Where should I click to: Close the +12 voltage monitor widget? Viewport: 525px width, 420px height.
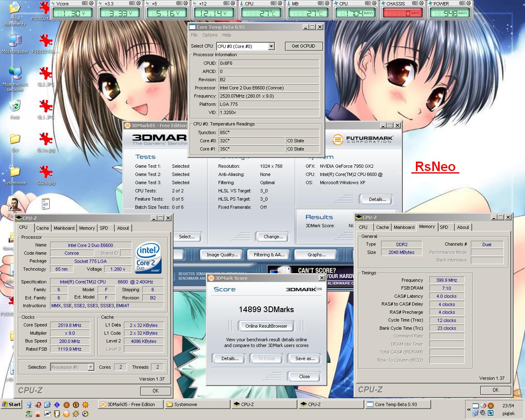[232, 3]
